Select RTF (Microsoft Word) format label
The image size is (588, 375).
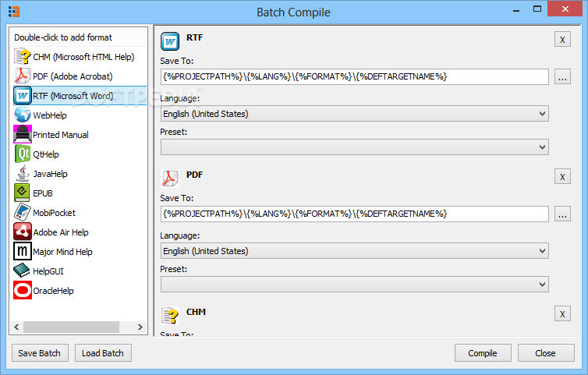pos(73,96)
